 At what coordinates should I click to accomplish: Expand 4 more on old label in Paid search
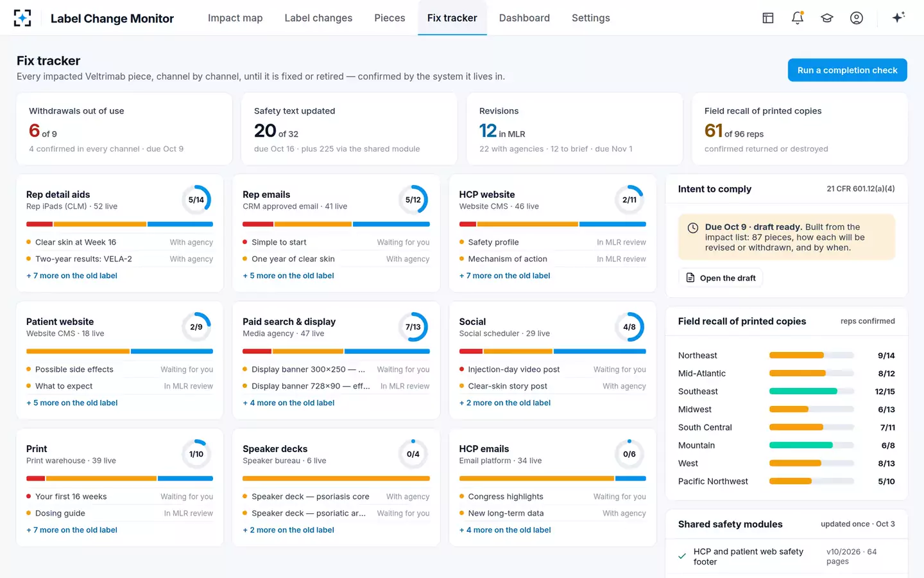tap(289, 403)
